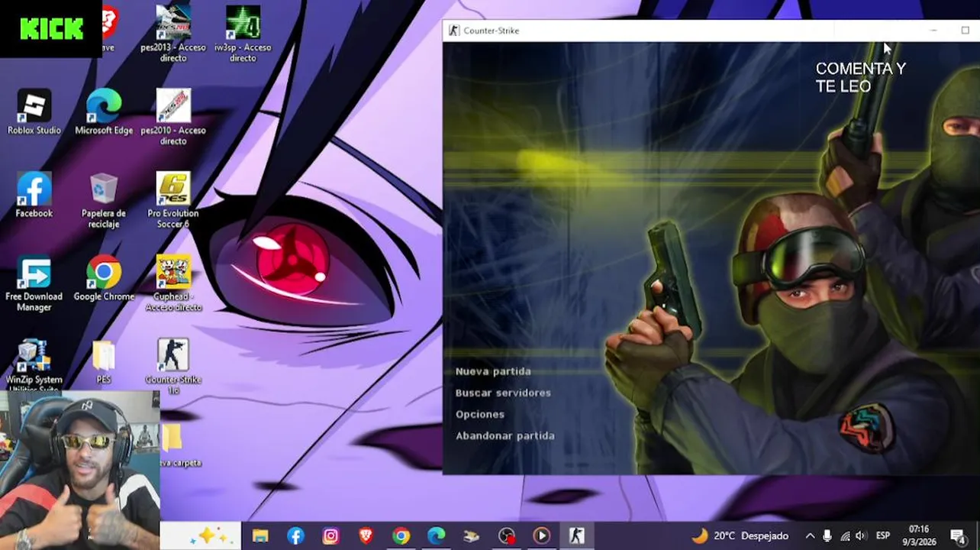Open the notification center icon
980x550 pixels.
click(x=958, y=536)
